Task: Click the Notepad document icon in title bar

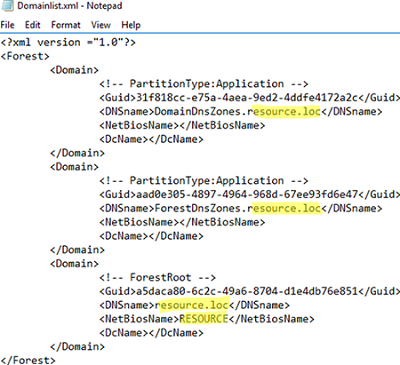Action: coord(7,5)
